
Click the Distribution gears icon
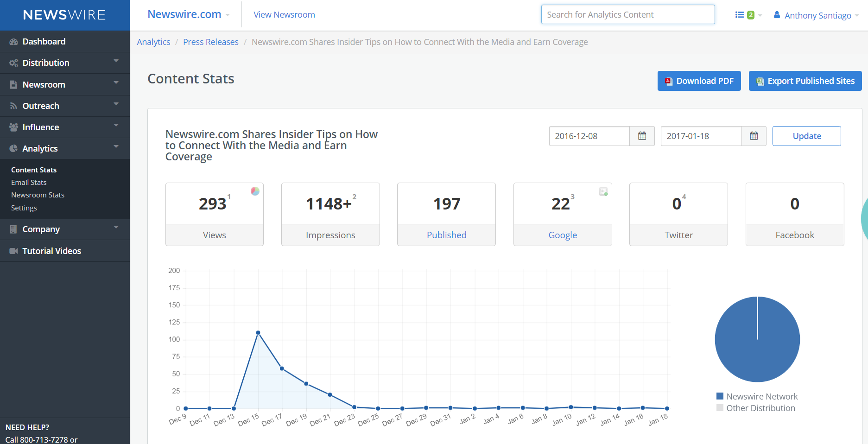point(13,63)
